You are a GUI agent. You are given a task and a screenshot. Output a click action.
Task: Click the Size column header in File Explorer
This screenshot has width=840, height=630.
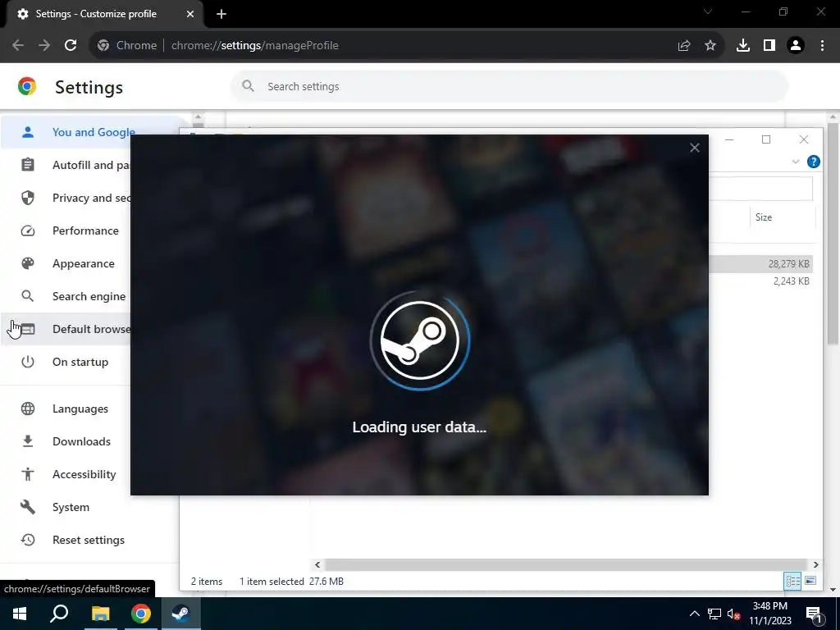click(x=764, y=217)
